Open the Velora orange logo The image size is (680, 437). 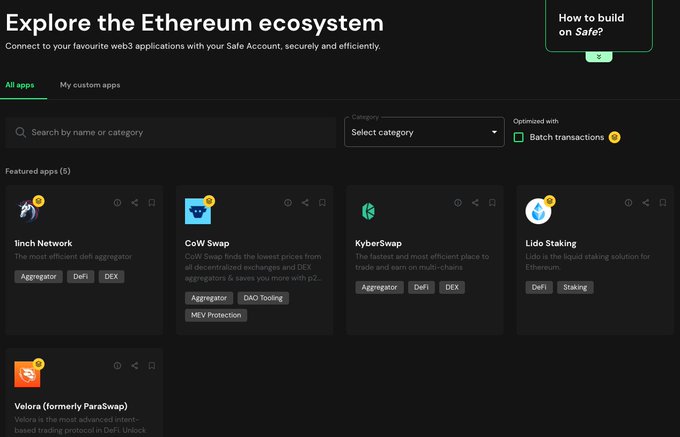click(x=27, y=374)
